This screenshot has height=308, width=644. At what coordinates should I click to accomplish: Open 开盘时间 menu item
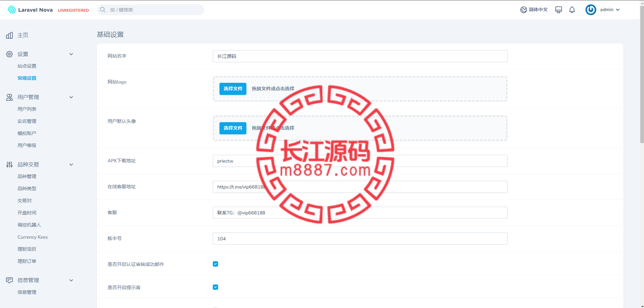pyautogui.click(x=27, y=213)
